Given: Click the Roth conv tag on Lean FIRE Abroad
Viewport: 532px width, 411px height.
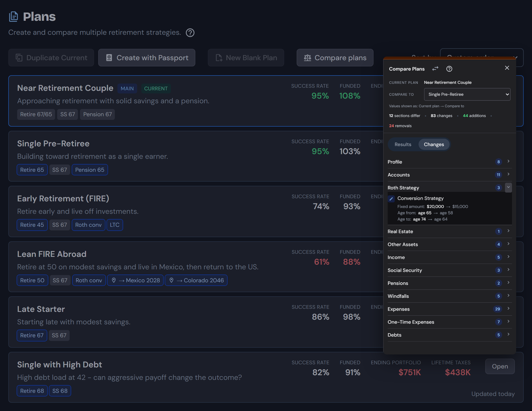Looking at the screenshot, I should (x=89, y=280).
